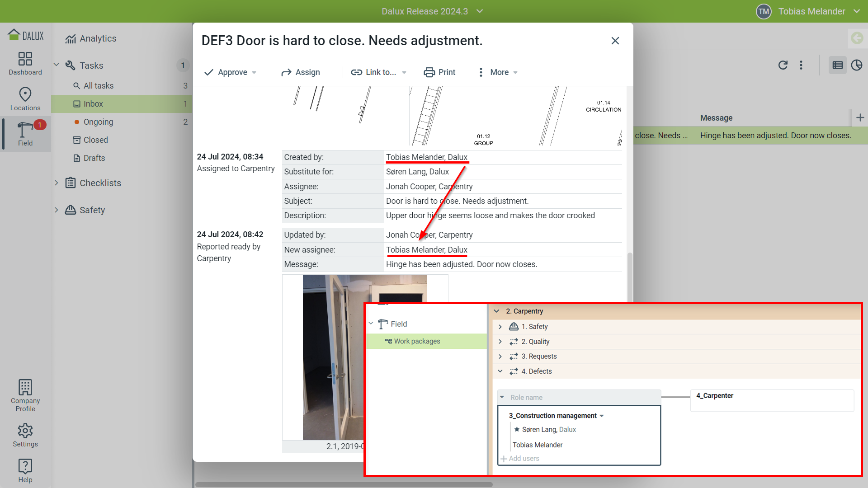Viewport: 868px width, 488px height.
Task: Click the Print button in task dialog
Action: (x=439, y=72)
